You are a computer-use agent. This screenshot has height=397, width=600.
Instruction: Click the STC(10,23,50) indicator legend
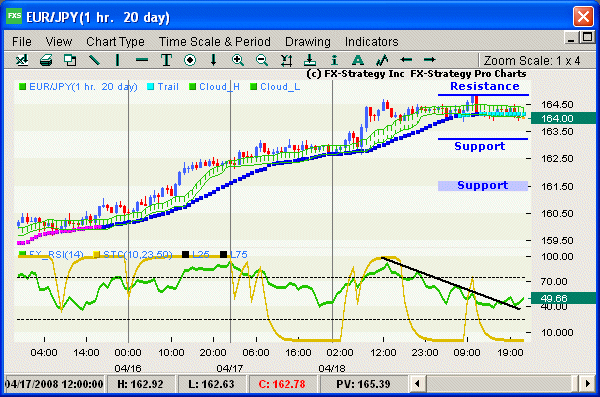pyautogui.click(x=133, y=255)
